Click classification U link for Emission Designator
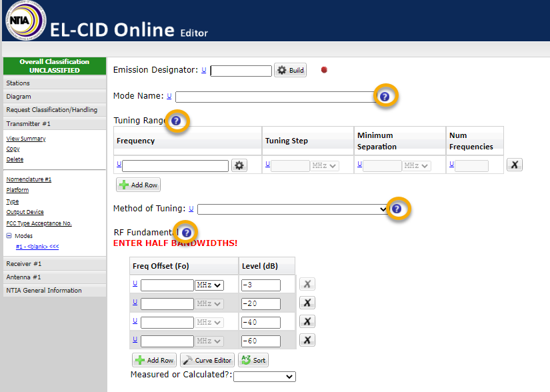550x392 pixels. coord(204,70)
